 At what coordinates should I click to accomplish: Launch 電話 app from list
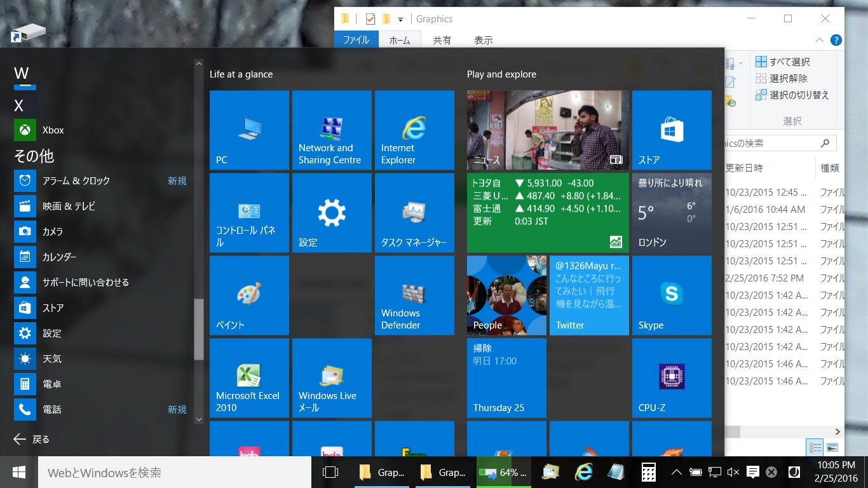click(102, 410)
